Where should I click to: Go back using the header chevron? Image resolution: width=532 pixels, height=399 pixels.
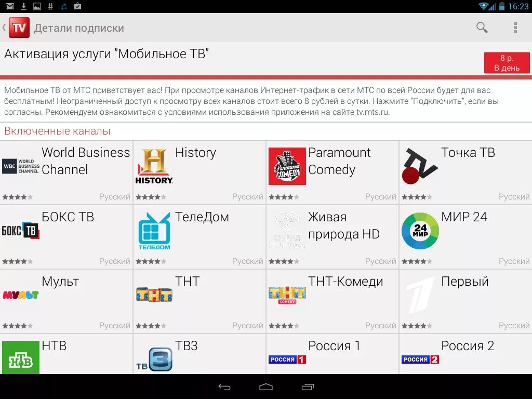point(4,28)
